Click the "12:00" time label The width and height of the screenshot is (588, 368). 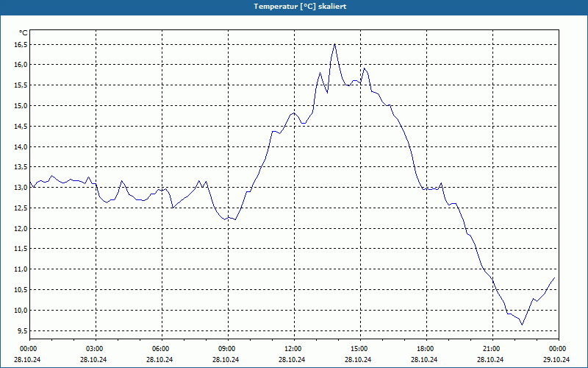point(295,349)
